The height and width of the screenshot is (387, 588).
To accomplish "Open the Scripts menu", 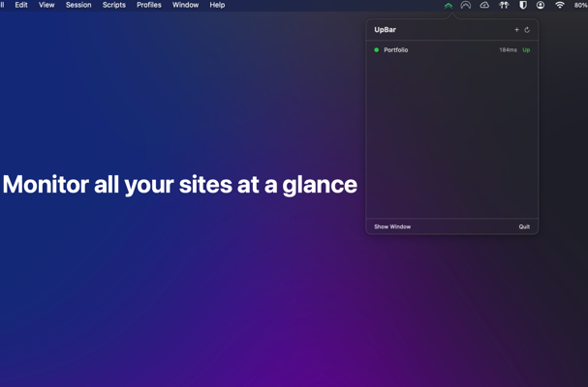I will (x=114, y=5).
